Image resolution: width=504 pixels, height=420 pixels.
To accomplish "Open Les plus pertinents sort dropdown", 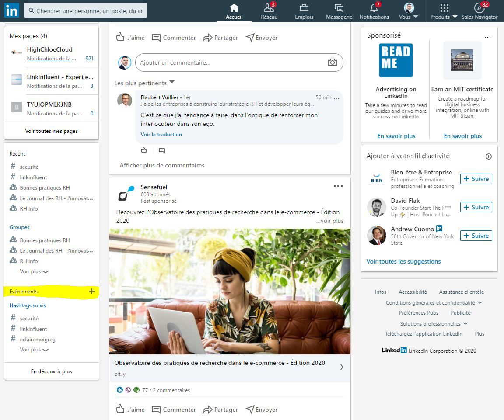I will [144, 83].
